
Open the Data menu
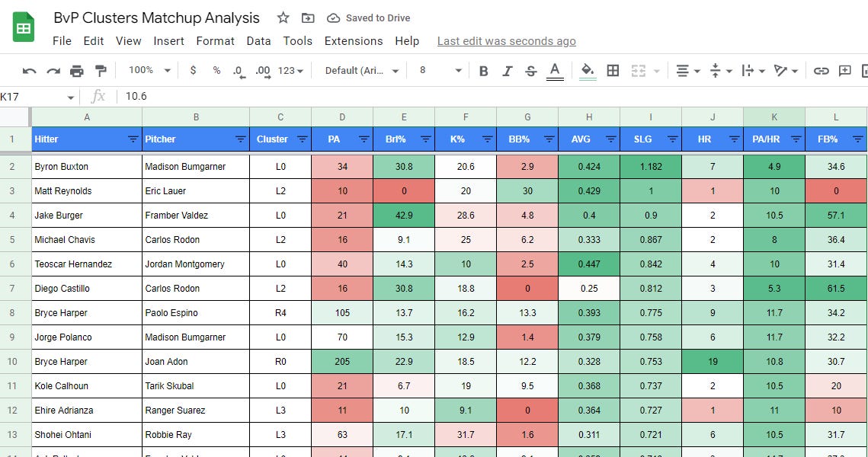point(258,41)
